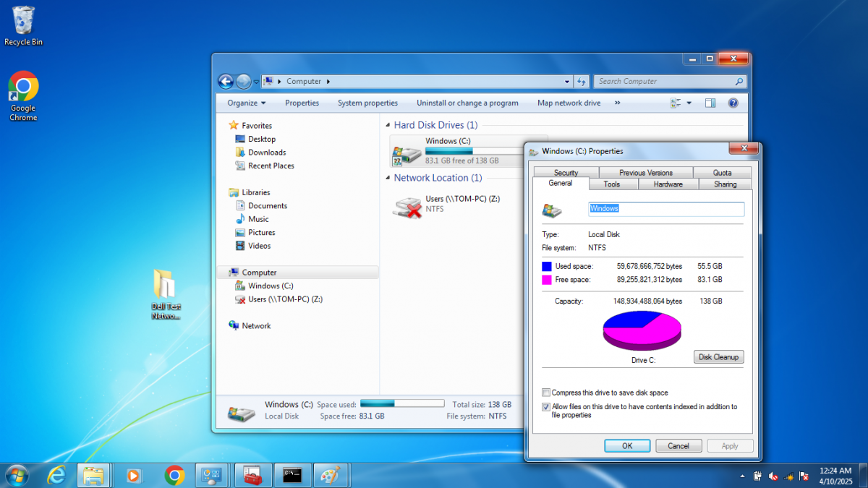The image size is (868, 488).
Task: Show the preview pane
Action: (x=710, y=103)
